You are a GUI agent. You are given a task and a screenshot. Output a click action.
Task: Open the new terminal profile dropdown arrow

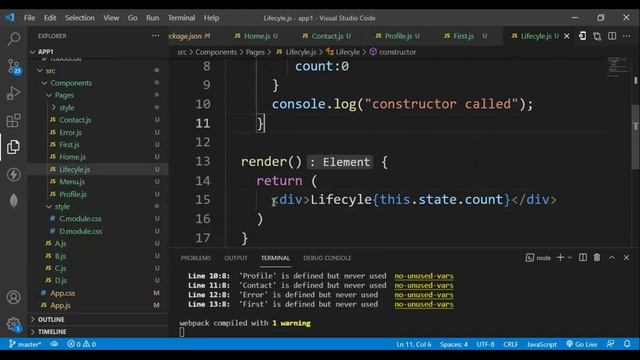570,258
